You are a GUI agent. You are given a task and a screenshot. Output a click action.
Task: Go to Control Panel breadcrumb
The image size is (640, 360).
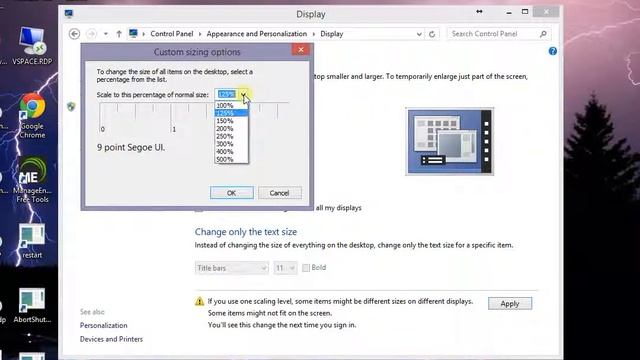(x=171, y=34)
